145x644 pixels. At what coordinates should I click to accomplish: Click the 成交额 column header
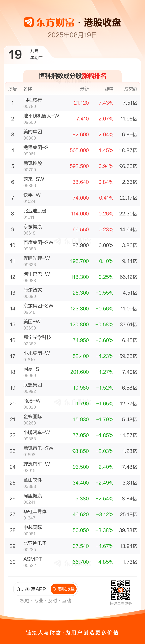tap(130, 89)
